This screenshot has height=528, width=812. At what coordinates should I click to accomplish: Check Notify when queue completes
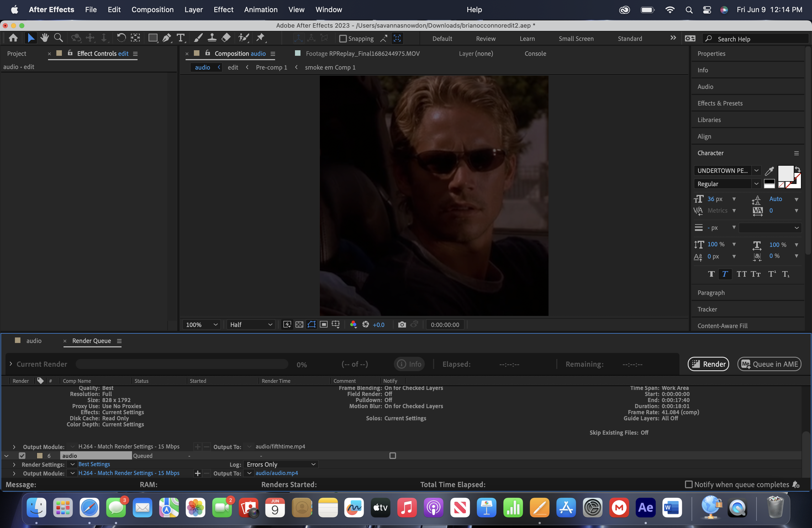tap(689, 484)
